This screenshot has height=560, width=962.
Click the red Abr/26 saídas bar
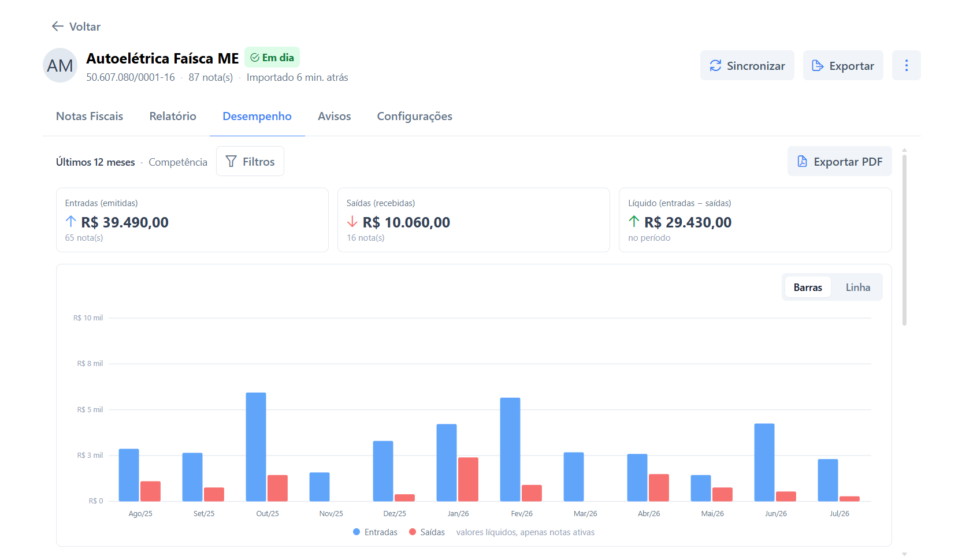(x=659, y=488)
